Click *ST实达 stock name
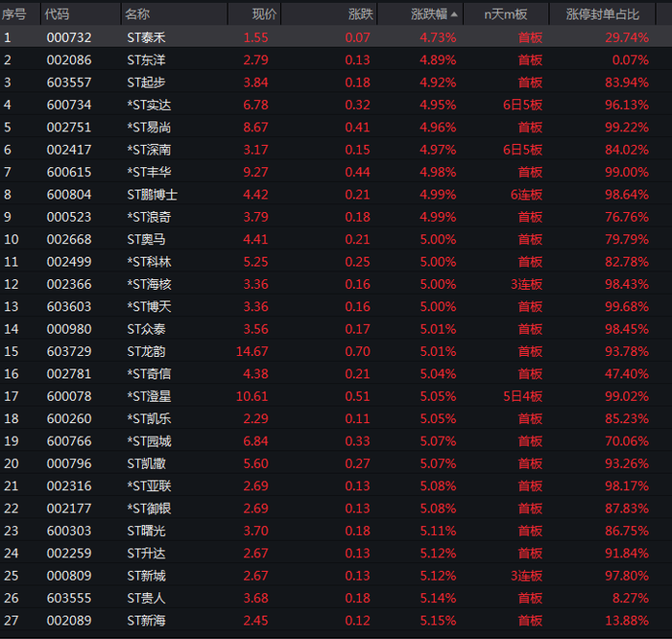Image resolution: width=672 pixels, height=639 pixels. (149, 105)
